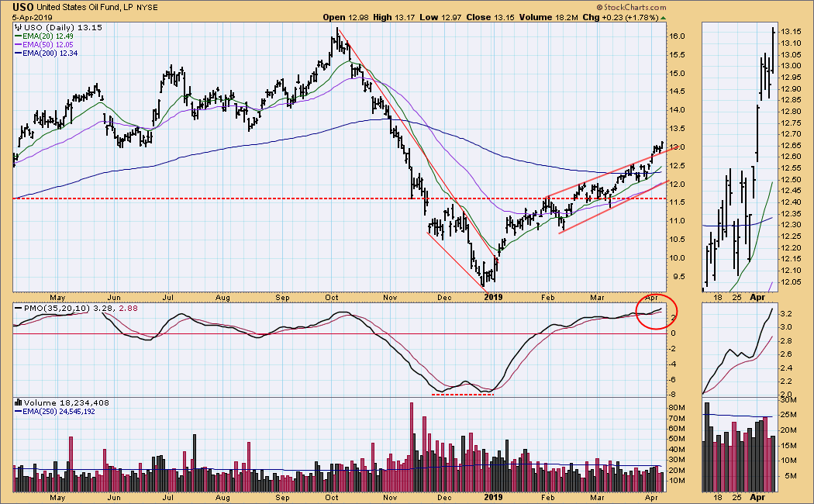Click the candlestick icon beside USO (Daily)
The width and height of the screenshot is (814, 504).
[18, 27]
